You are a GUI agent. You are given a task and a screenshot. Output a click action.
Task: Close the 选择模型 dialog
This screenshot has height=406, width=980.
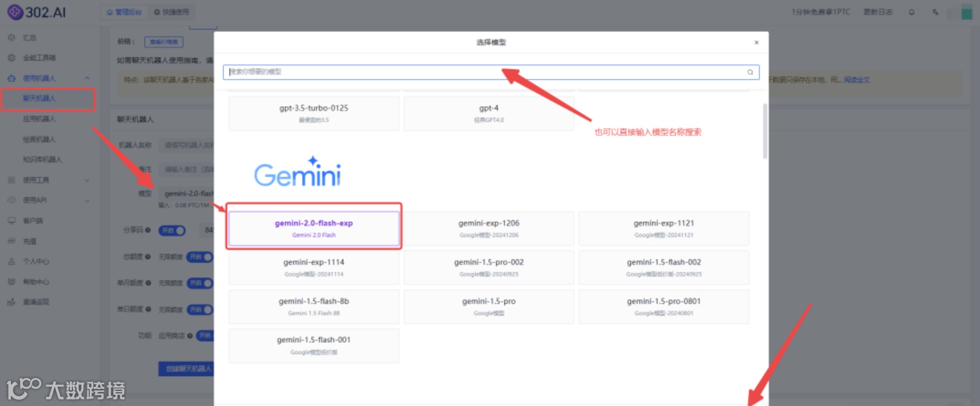click(756, 43)
